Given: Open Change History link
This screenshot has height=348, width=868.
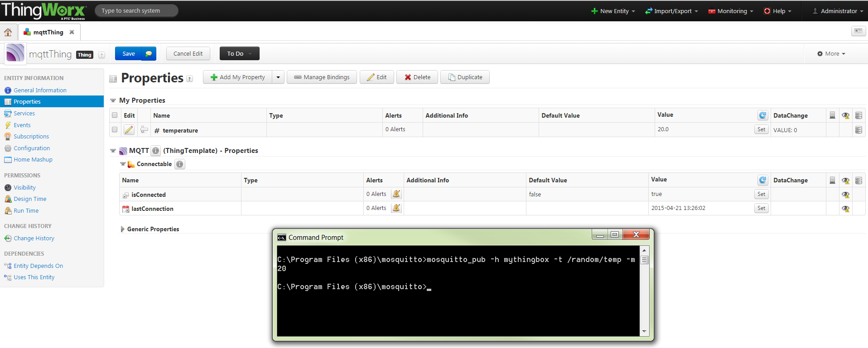Looking at the screenshot, I should [x=34, y=238].
